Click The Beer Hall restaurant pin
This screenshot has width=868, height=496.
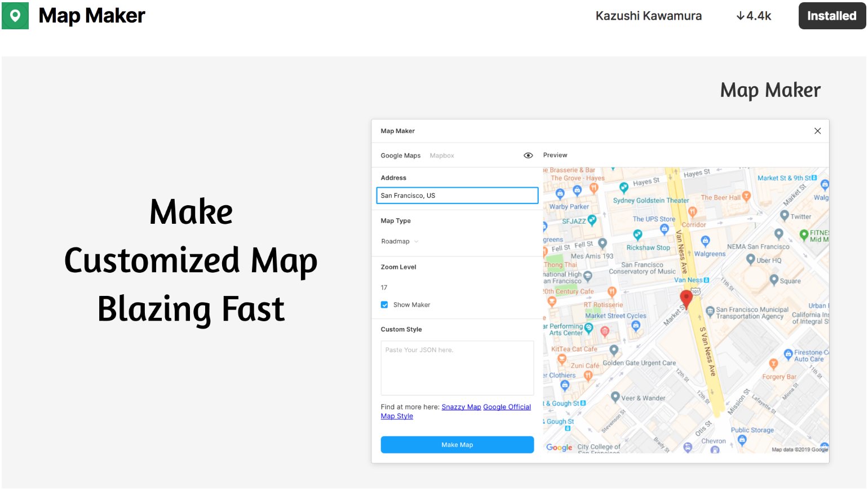[747, 196]
